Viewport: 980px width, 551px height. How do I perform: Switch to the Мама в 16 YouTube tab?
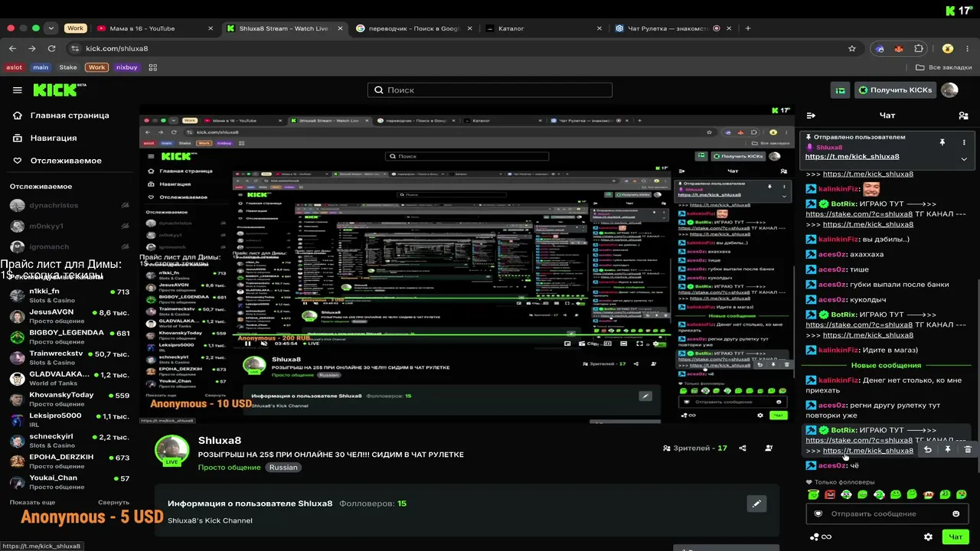[155, 28]
